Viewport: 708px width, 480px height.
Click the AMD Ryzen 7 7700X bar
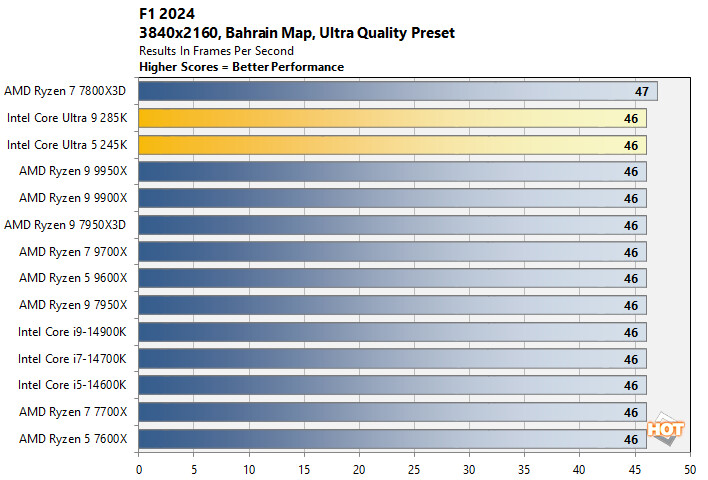[x=392, y=412]
